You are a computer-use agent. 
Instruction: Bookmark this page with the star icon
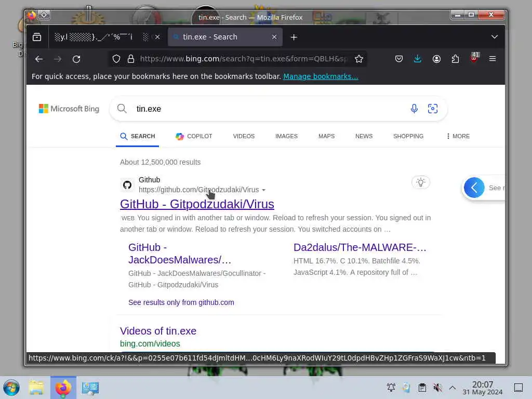tap(359, 59)
